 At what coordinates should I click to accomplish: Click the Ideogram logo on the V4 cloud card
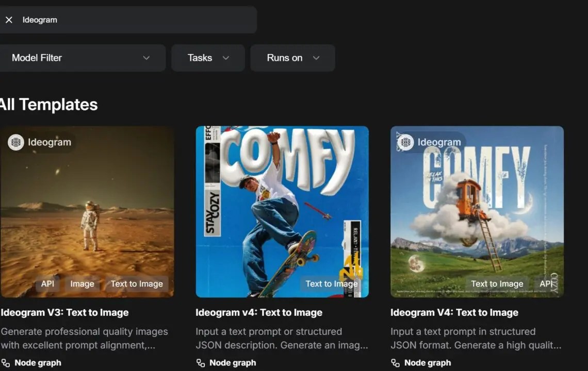click(405, 142)
